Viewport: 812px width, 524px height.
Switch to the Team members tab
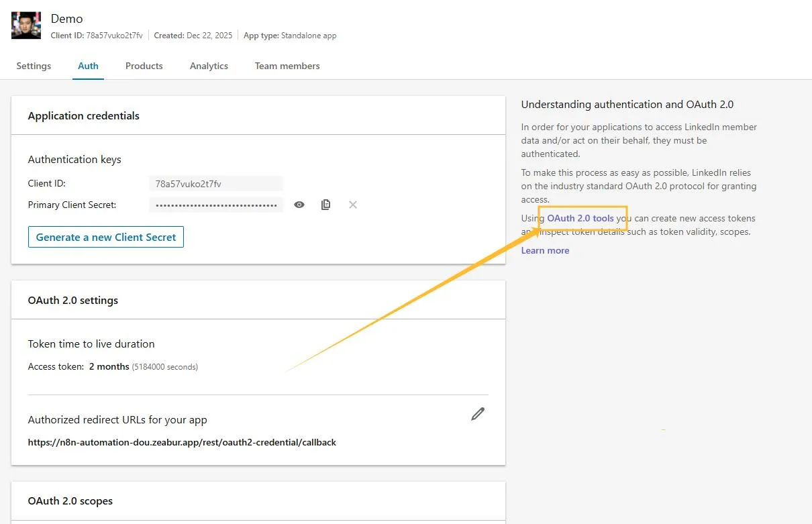click(x=287, y=66)
